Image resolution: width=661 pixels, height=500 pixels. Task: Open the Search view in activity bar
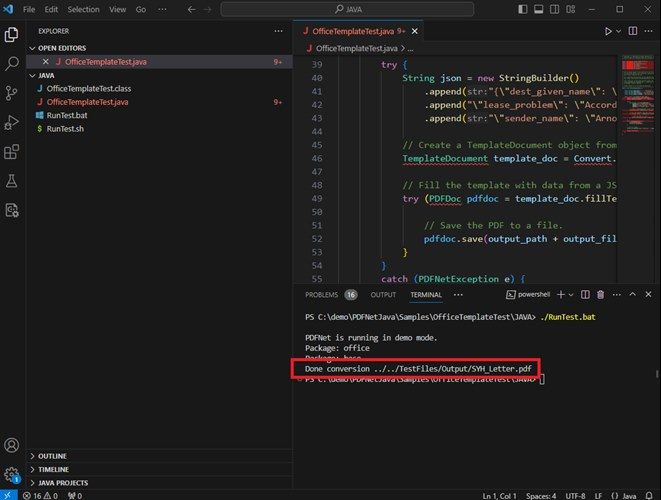point(12,63)
